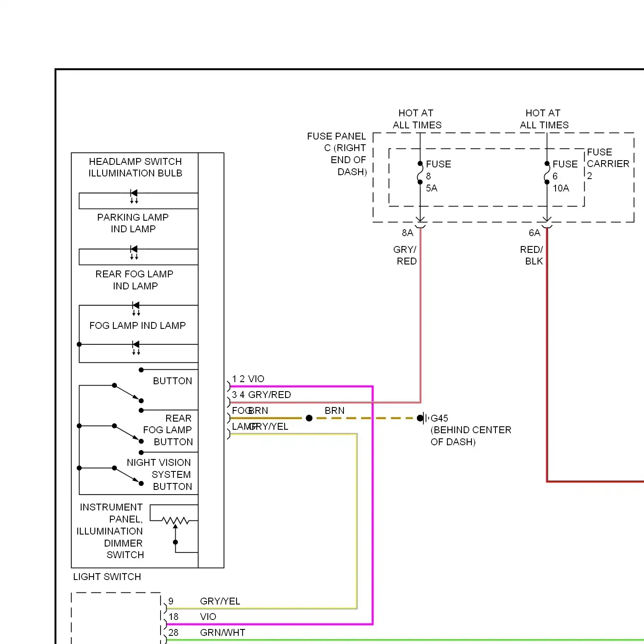Click the 1 2 VIO connector label
This screenshot has height=644, width=644.
coord(248,379)
